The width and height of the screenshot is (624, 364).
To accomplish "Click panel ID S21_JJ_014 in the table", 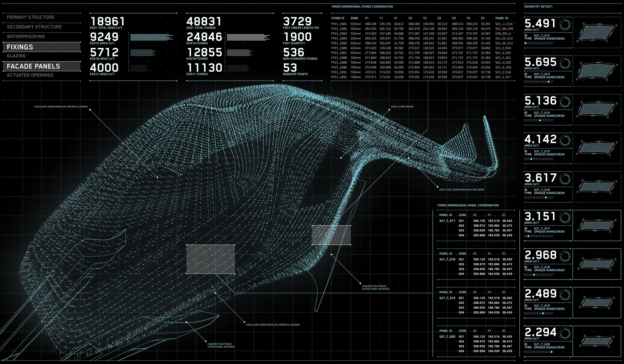I will click(x=504, y=24).
